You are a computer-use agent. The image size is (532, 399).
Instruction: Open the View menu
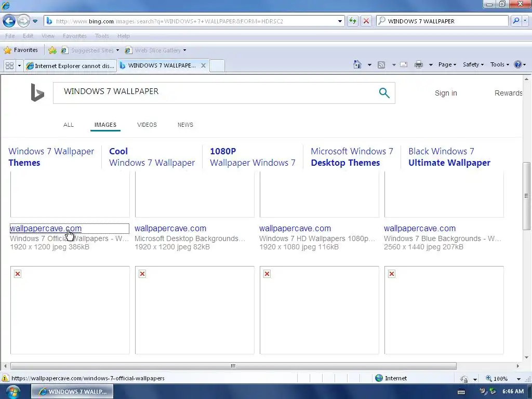[x=48, y=36]
